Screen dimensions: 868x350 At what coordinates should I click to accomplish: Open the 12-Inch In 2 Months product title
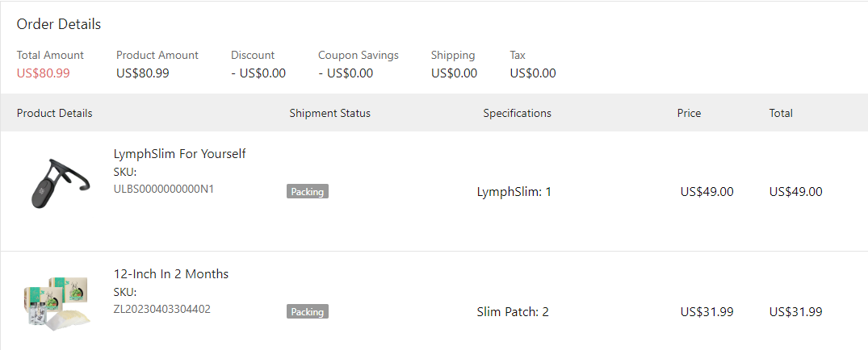pyautogui.click(x=170, y=273)
